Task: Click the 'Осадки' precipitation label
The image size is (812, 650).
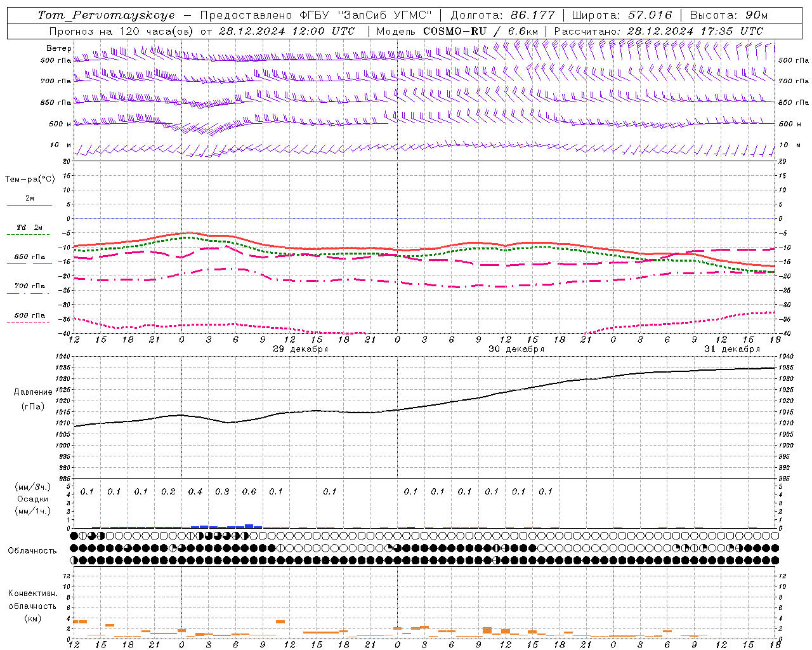Action: point(33,499)
